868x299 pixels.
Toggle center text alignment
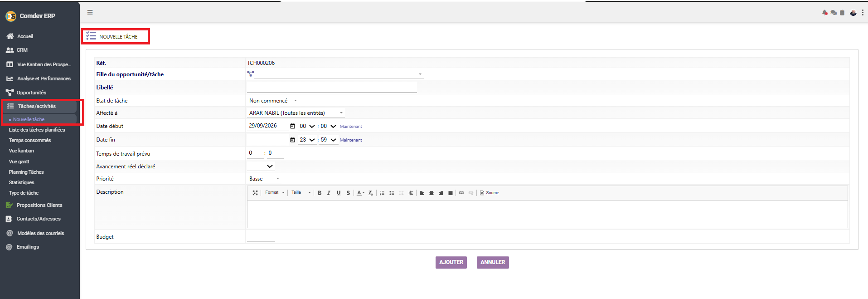[x=432, y=193]
